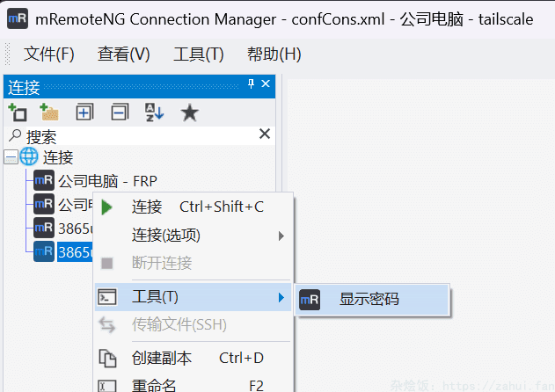Choose 显示密码 from the submenu
The width and height of the screenshot is (555, 392).
tap(369, 299)
